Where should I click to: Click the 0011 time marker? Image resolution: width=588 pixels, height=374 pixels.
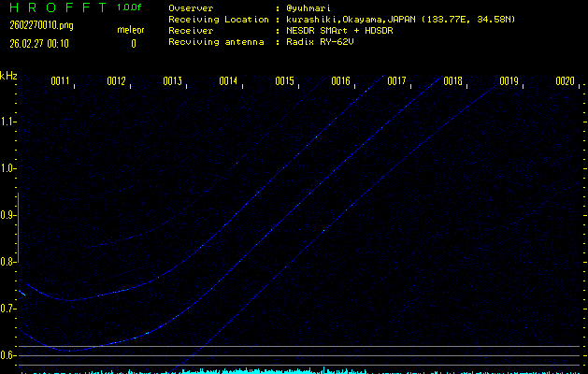click(x=60, y=82)
